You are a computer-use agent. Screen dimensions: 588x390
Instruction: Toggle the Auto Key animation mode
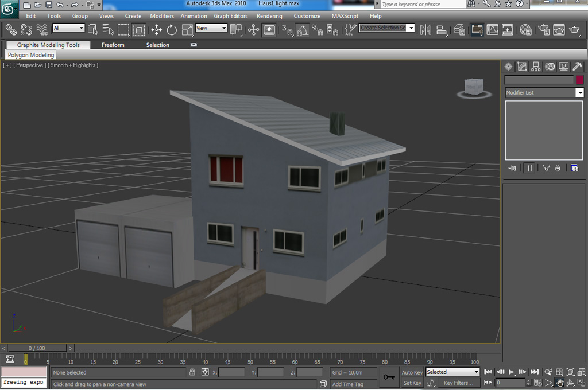pos(412,372)
